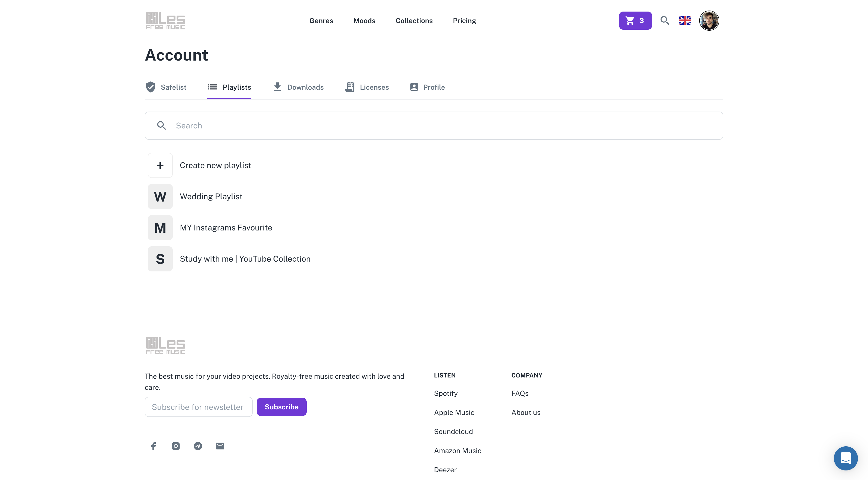Open the UK flag language selector
868x480 pixels.
(x=685, y=21)
